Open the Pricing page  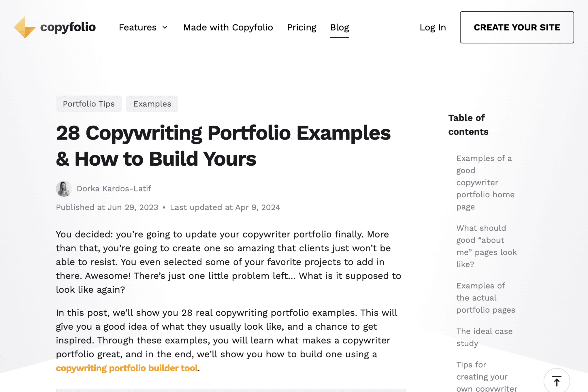301,27
